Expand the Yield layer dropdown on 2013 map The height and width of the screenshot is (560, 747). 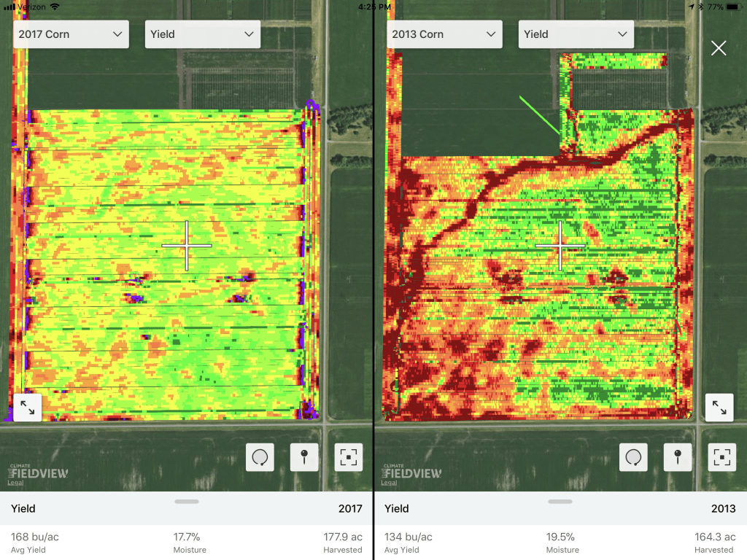click(x=576, y=34)
